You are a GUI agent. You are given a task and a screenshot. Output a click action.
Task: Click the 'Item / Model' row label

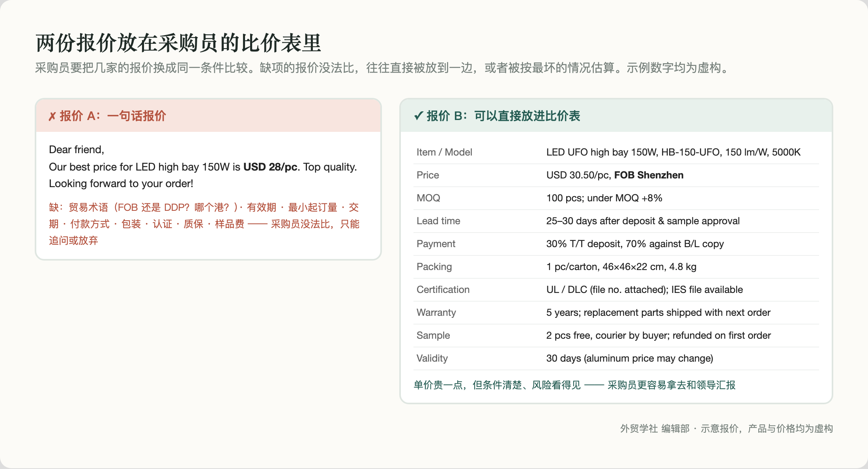(x=444, y=152)
